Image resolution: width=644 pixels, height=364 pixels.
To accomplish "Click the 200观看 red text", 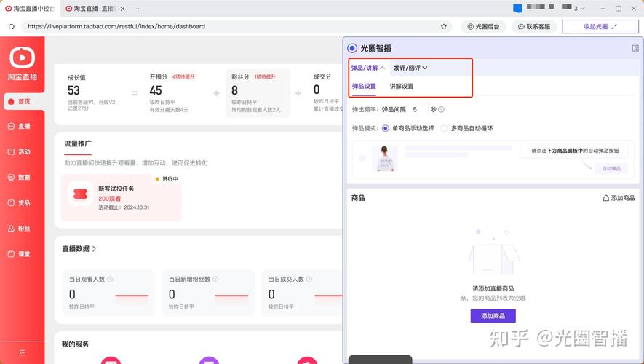I will point(109,199).
